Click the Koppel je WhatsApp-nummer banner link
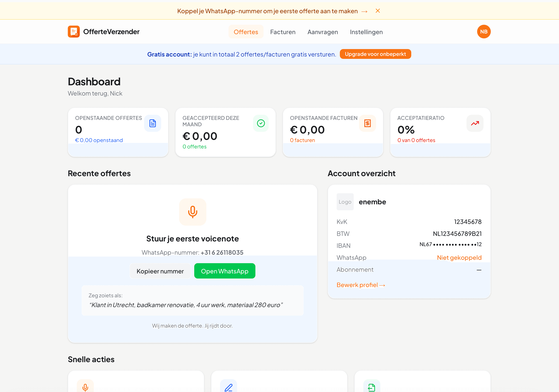Viewport: 559px width, 392px height. 267,11
